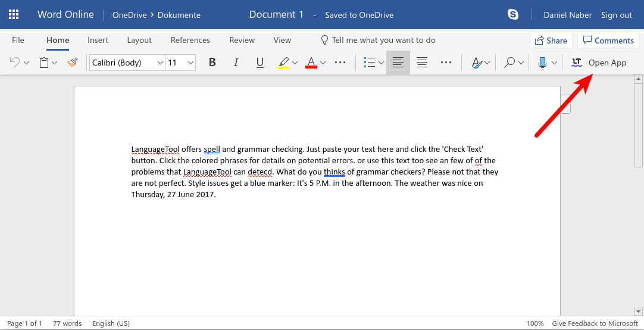This screenshot has height=330, width=644.
Task: Click English (US) language in status bar
Action: [111, 323]
